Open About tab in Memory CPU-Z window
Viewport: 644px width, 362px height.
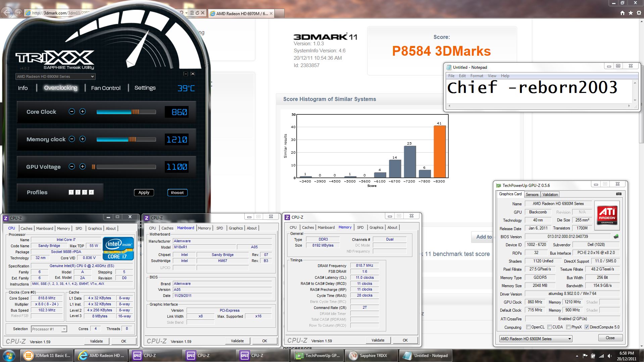[392, 227]
